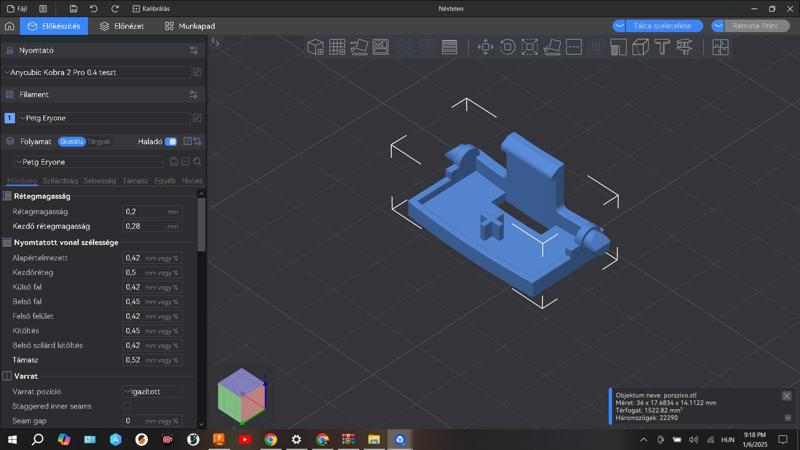Select the Rotate tool

(x=508, y=47)
